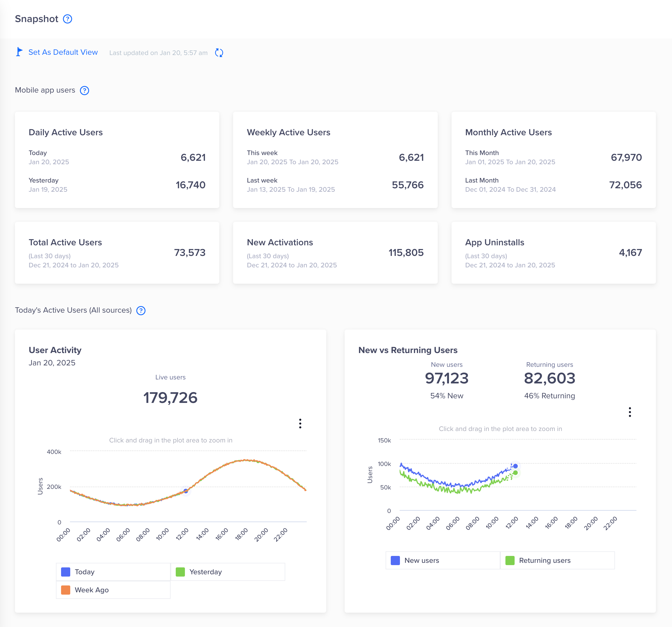672x627 pixels.
Task: Click the Daily Active Users today value 6,621
Action: coord(193,157)
